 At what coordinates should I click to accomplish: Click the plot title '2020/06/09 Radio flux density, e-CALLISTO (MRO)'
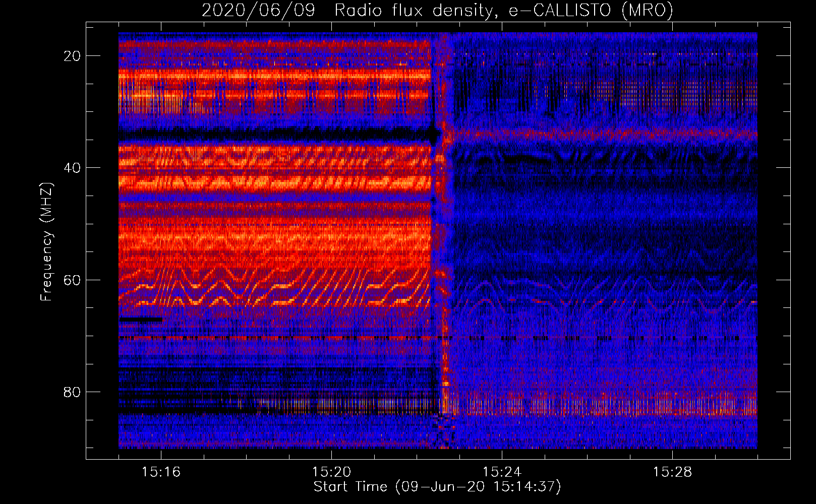[437, 11]
